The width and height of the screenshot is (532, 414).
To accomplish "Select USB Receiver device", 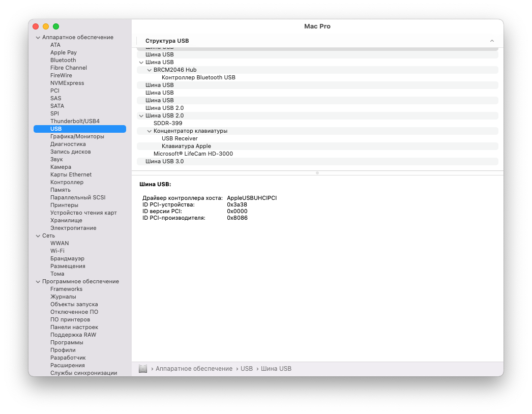I will tap(317, 139).
